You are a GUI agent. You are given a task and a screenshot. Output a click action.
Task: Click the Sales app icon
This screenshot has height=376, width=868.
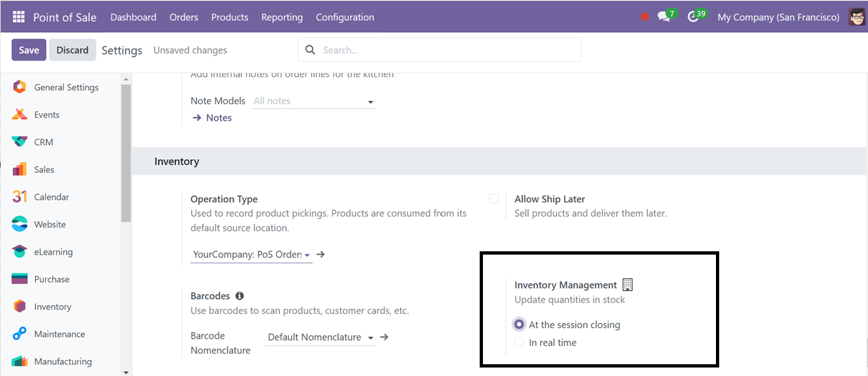20,169
